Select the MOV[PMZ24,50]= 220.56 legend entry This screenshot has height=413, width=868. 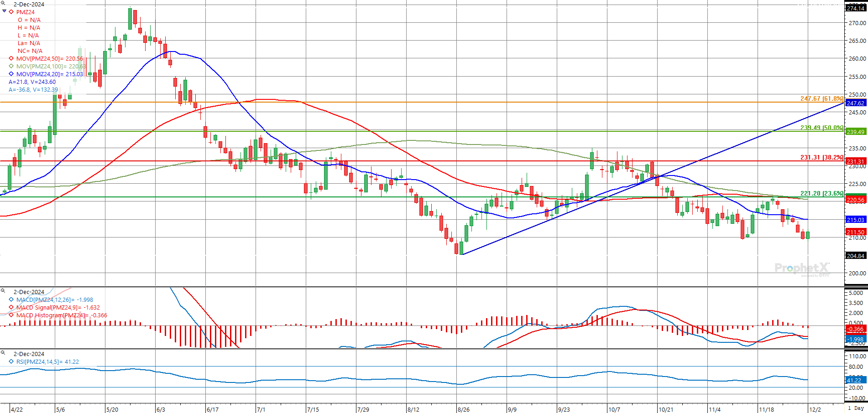[x=50, y=59]
